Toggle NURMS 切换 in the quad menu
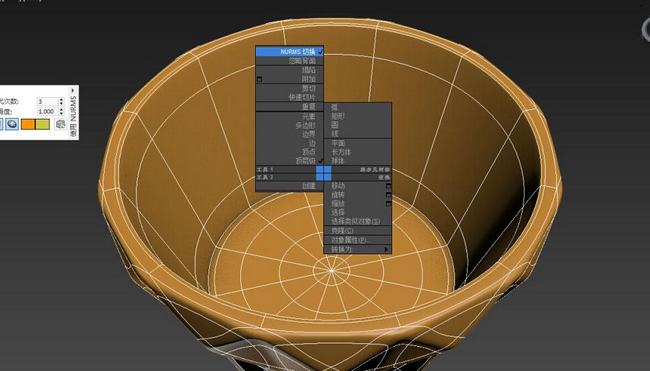The image size is (650, 371). click(289, 51)
